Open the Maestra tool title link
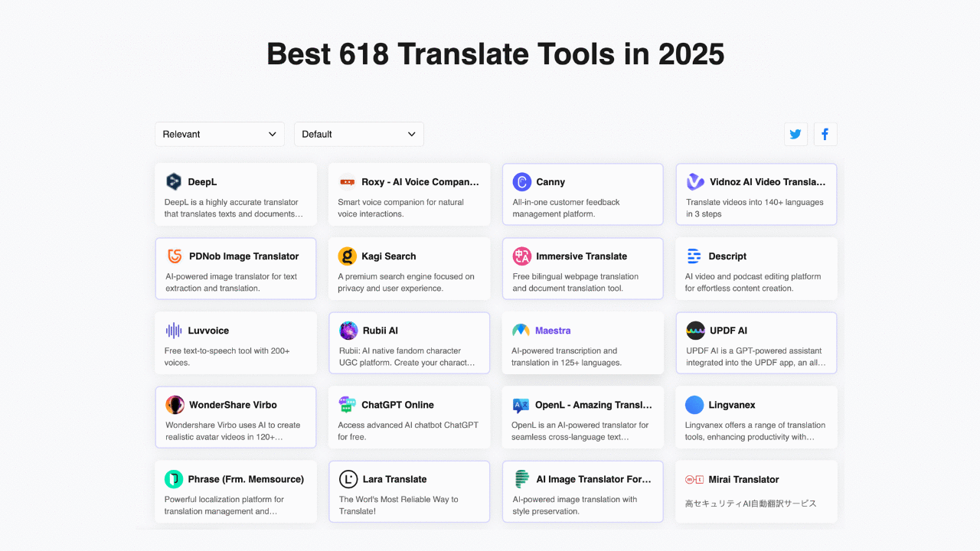The width and height of the screenshot is (980, 551). click(553, 331)
